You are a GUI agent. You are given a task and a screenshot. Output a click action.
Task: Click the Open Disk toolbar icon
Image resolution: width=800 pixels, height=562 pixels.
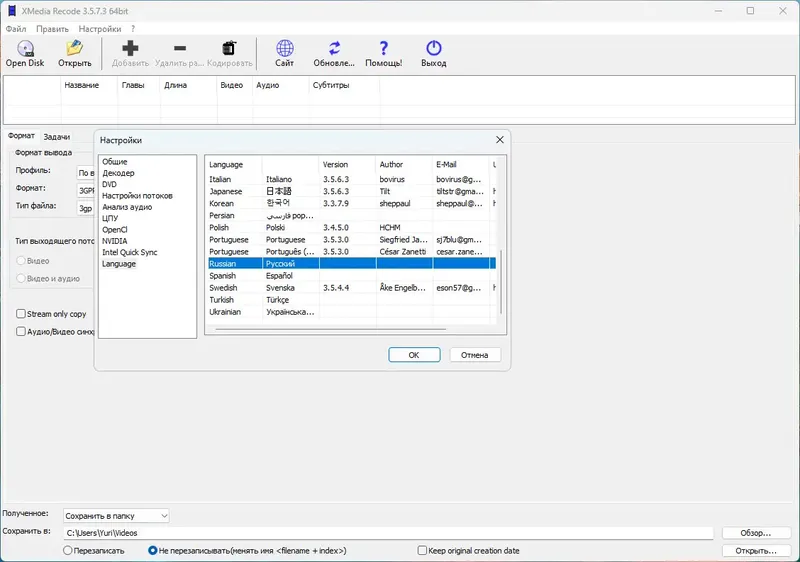(25, 48)
